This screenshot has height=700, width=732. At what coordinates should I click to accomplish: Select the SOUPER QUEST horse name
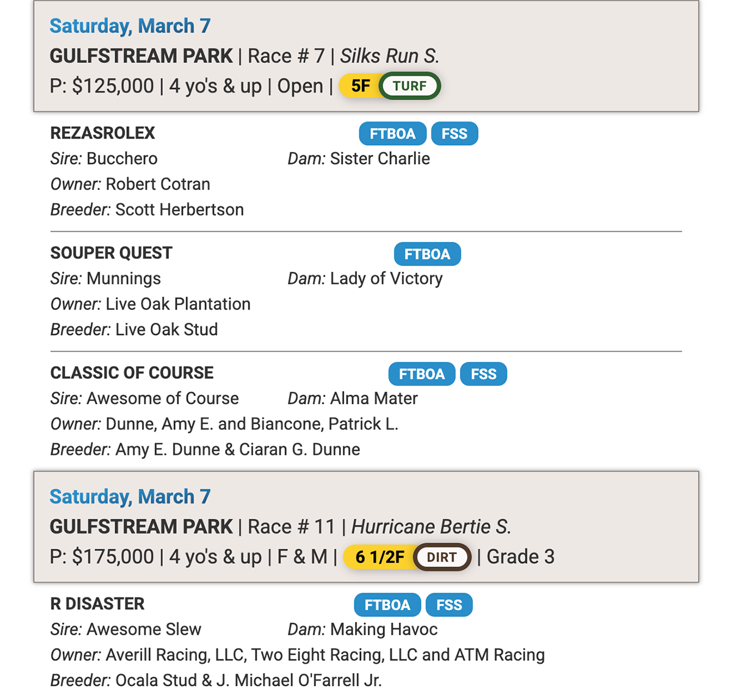111,253
